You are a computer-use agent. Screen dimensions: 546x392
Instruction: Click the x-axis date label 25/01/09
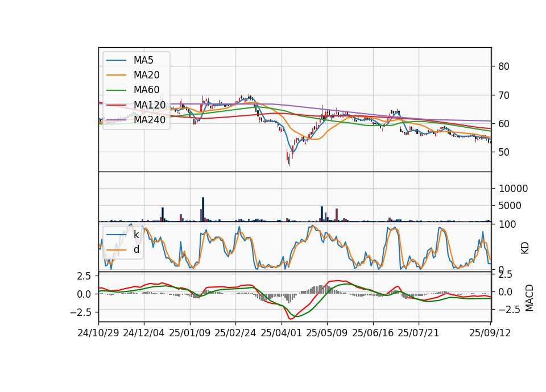[190, 333]
